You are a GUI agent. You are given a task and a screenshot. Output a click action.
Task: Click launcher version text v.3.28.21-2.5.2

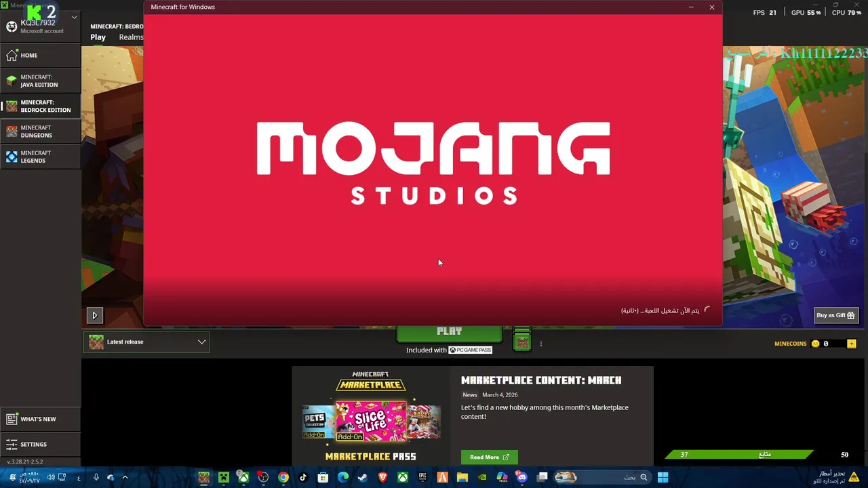click(25, 462)
